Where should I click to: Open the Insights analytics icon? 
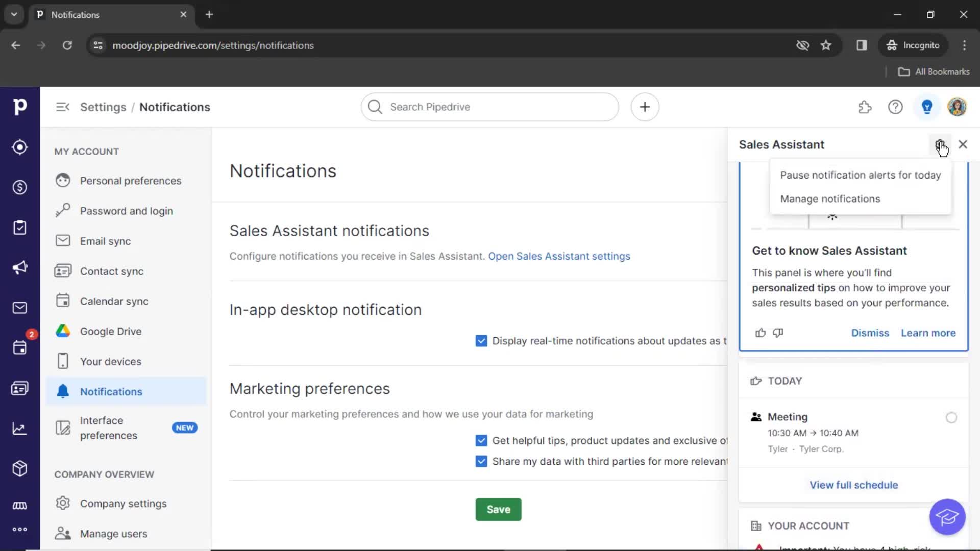click(x=19, y=428)
